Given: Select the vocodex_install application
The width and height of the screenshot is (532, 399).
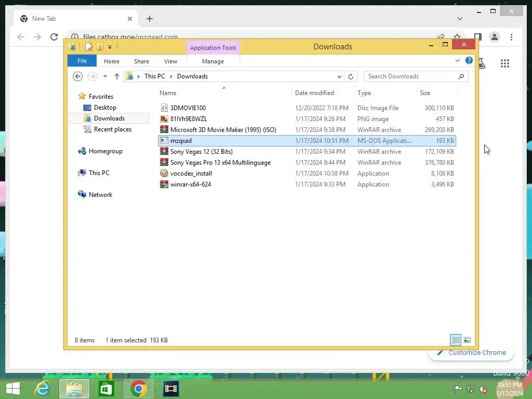Looking at the screenshot, I should (191, 174).
